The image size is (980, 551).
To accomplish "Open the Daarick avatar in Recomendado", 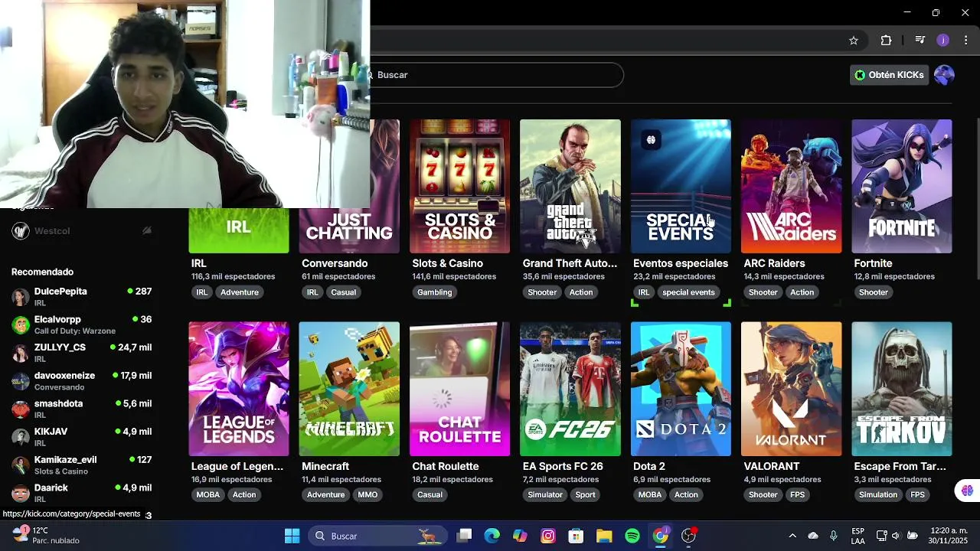I will coord(21,493).
